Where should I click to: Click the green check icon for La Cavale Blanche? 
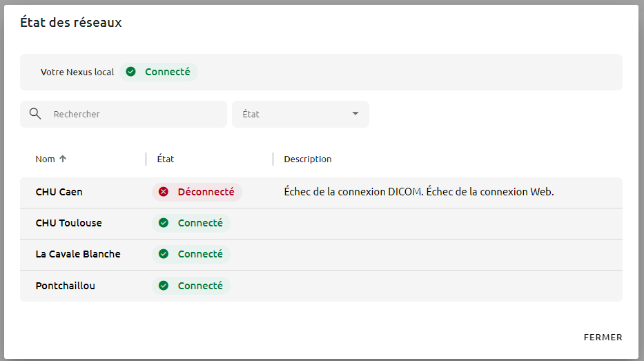pyautogui.click(x=164, y=254)
